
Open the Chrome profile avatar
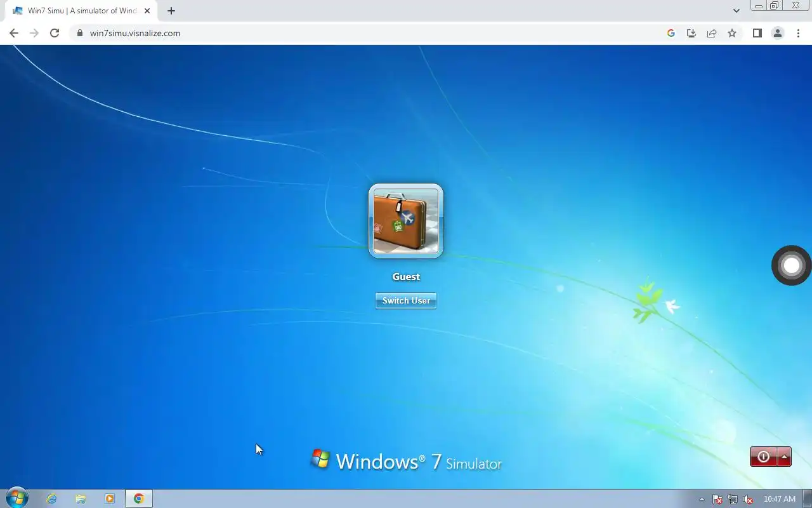coord(778,33)
